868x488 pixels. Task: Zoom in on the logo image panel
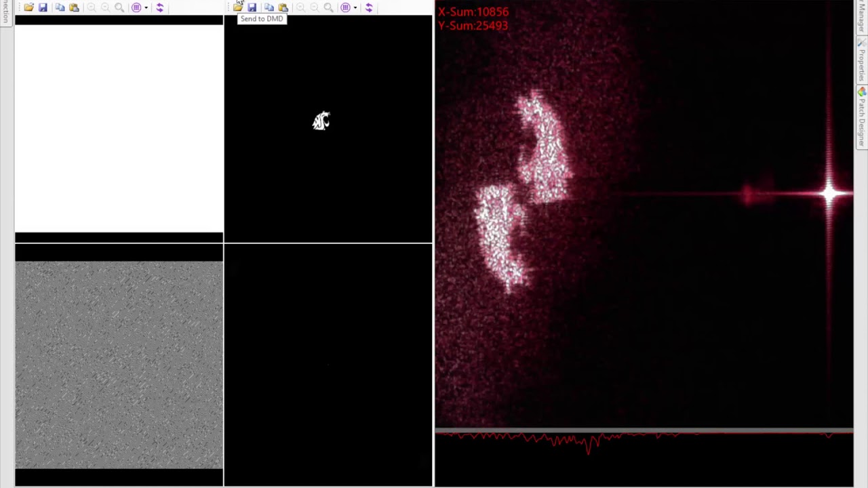pos(300,7)
